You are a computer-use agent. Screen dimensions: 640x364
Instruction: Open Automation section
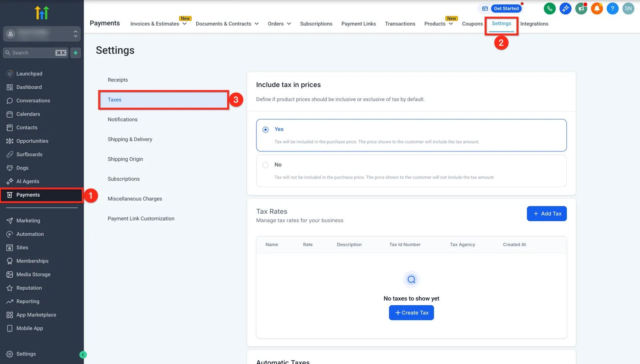click(30, 234)
